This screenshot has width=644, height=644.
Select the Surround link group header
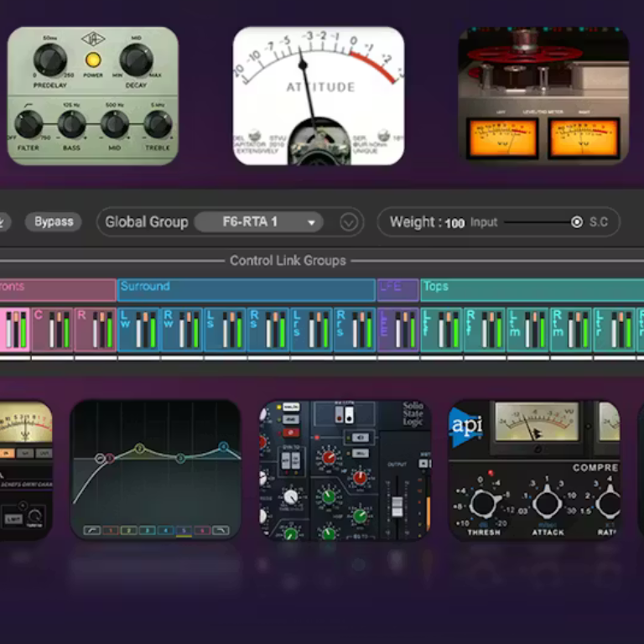[x=245, y=289]
